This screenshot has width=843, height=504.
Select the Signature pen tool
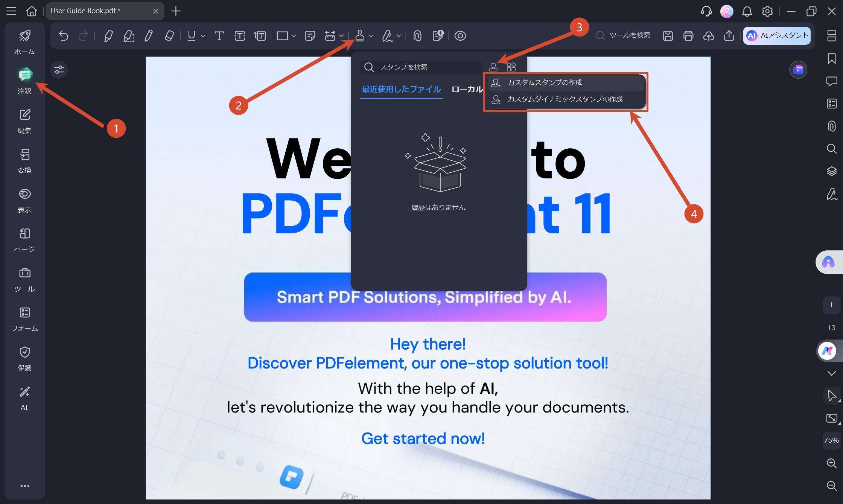point(387,36)
